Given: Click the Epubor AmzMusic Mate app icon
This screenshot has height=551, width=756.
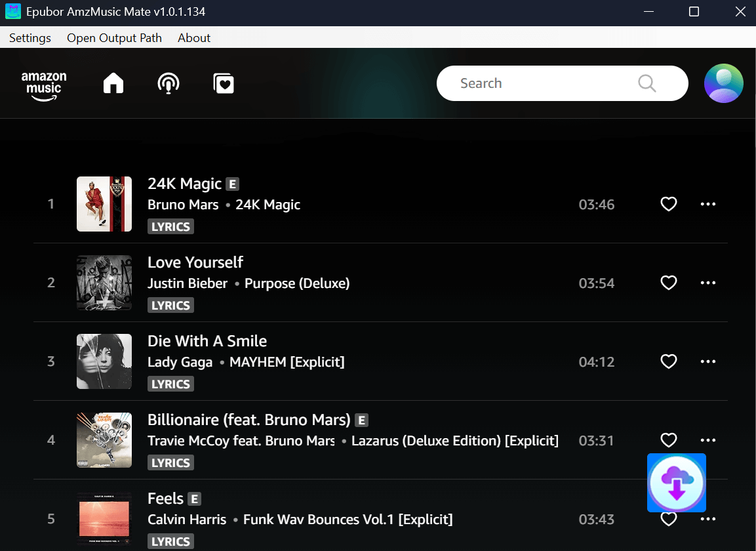Looking at the screenshot, I should click(12, 11).
